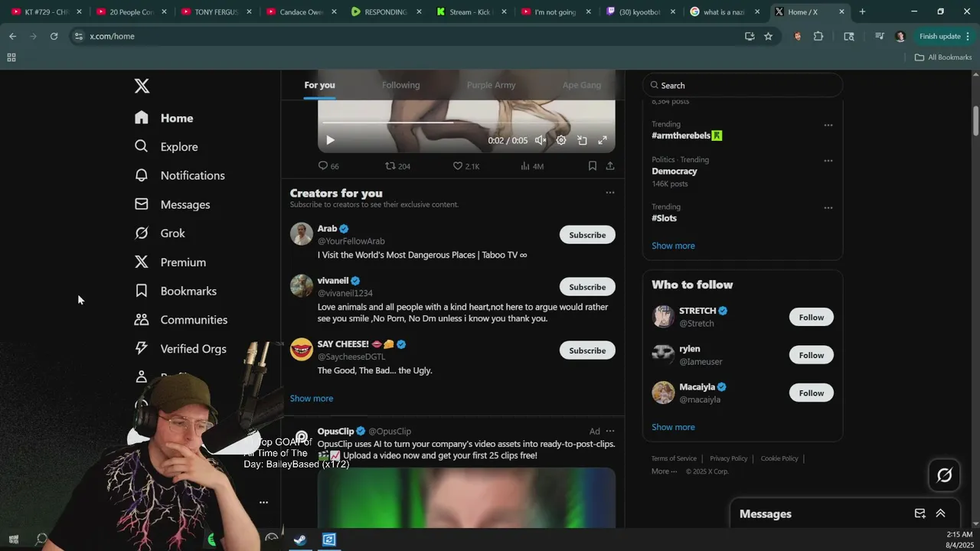Play the video in the post
Viewport: 980px width, 551px height.
pyautogui.click(x=330, y=140)
